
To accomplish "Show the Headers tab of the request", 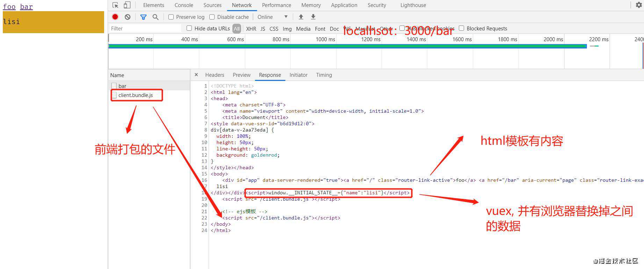I will 215,75.
